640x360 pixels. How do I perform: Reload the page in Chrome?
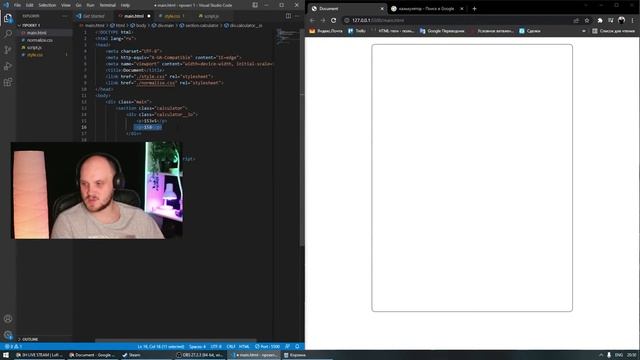click(x=334, y=20)
